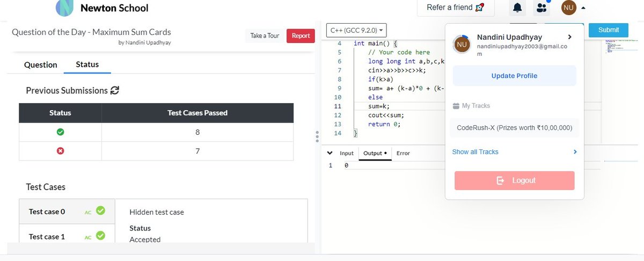Click the rocket icon beside Refer a friend
The width and height of the screenshot is (644, 261).
(x=480, y=8)
